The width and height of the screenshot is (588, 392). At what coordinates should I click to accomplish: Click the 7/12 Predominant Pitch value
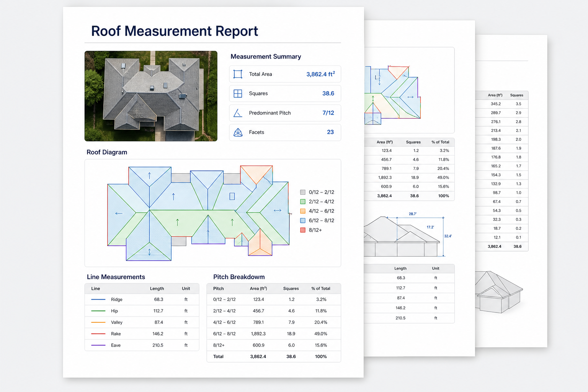click(328, 113)
